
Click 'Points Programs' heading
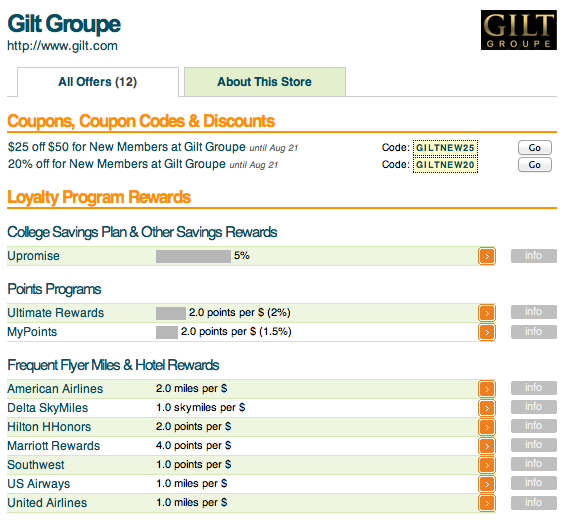[x=54, y=289]
